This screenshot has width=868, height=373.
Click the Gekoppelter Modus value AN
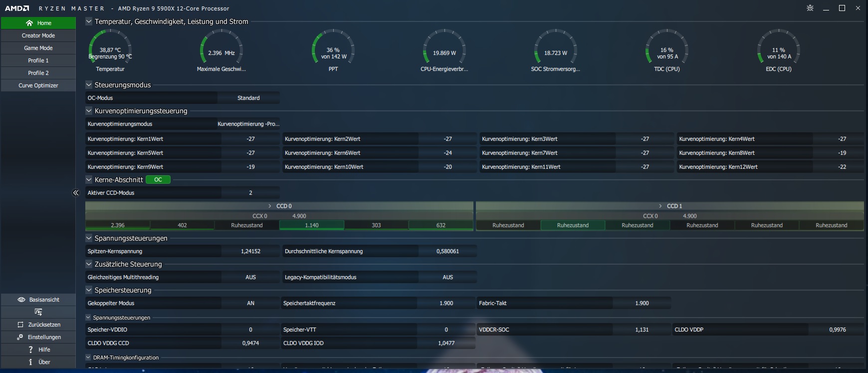(250, 303)
